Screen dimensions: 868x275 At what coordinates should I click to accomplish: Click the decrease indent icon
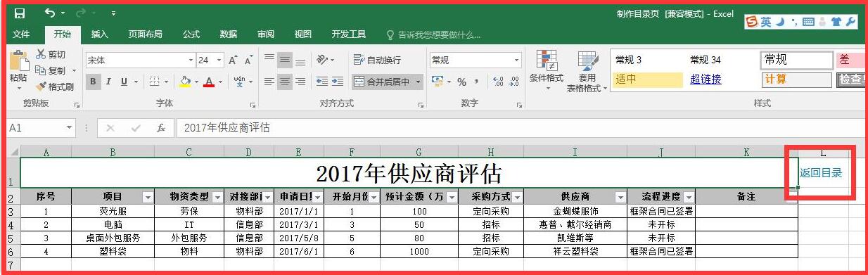(x=322, y=82)
